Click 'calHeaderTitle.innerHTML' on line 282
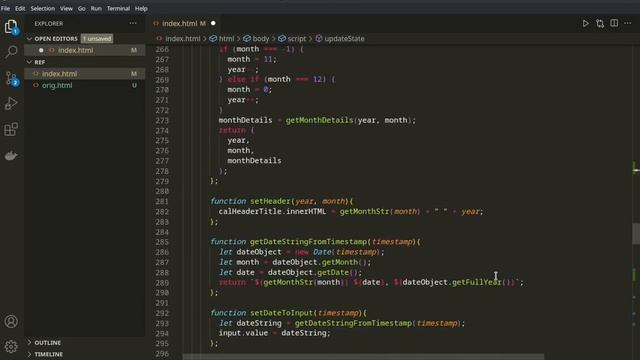Screen dimensions: 640x360 pyautogui.click(x=272, y=211)
